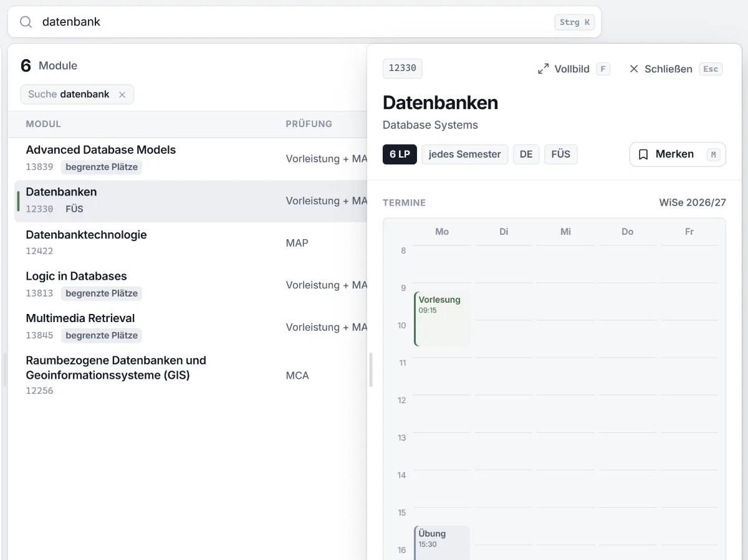Open the Multimedia Retrieval module row
Image resolution: width=748 pixels, height=560 pixels.
point(191,327)
